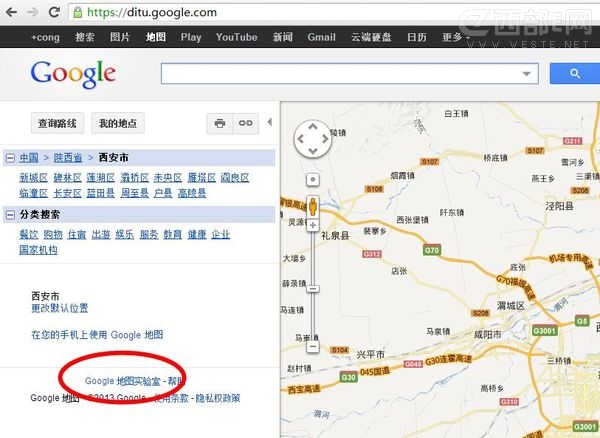
Task: Collapse the left side panel arrow
Action: [x=268, y=123]
